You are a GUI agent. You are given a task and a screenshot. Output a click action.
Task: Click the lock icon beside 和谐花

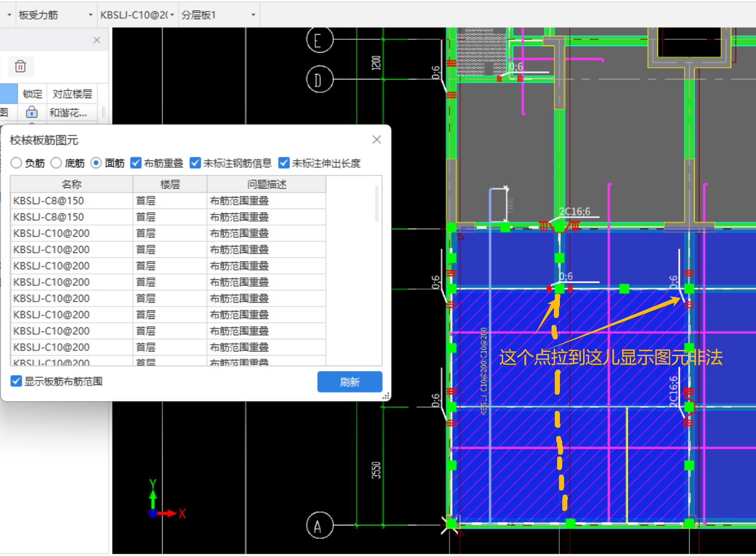coord(32,112)
